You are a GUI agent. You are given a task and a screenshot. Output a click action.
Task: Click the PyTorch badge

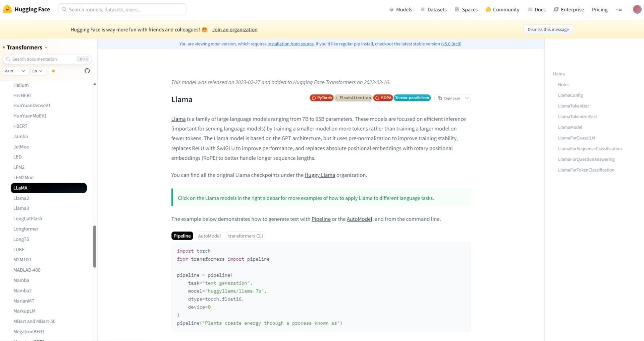point(321,98)
